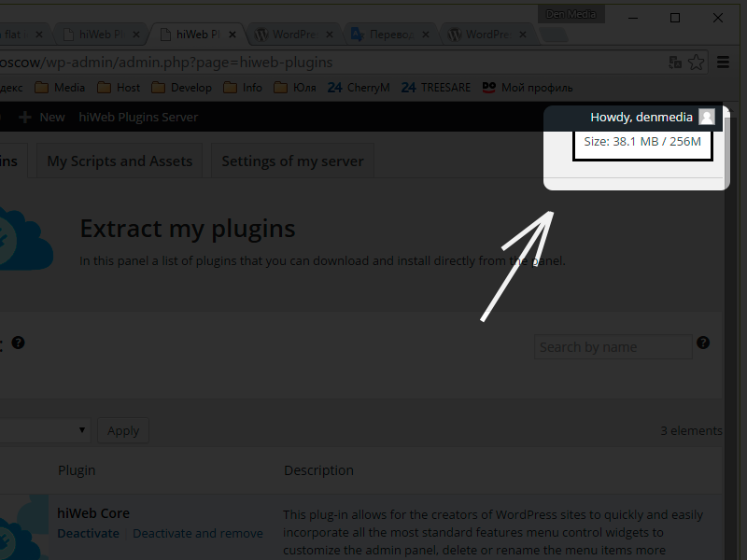
Task: Open the Media bookmarks folder
Action: click(60, 88)
